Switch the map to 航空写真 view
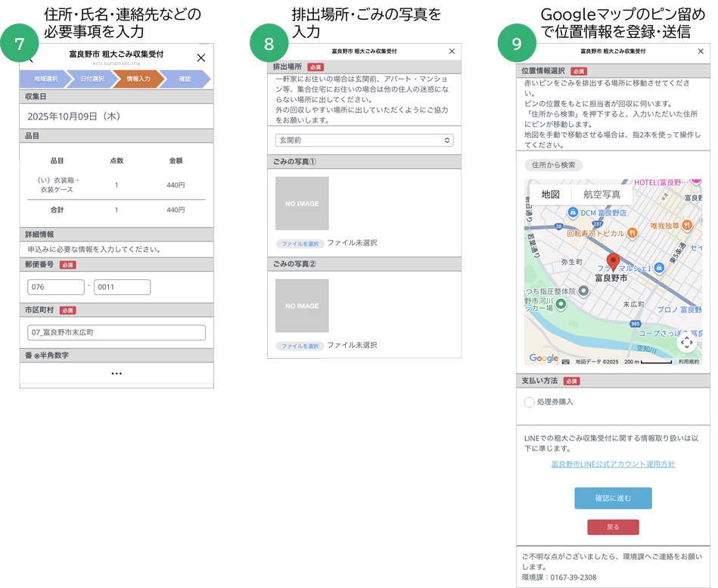The image size is (718, 588). click(x=603, y=194)
